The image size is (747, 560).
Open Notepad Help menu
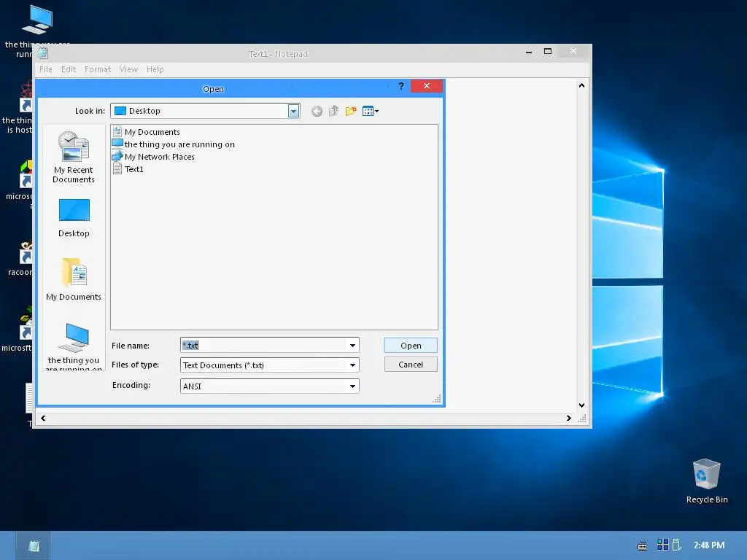pyautogui.click(x=155, y=69)
